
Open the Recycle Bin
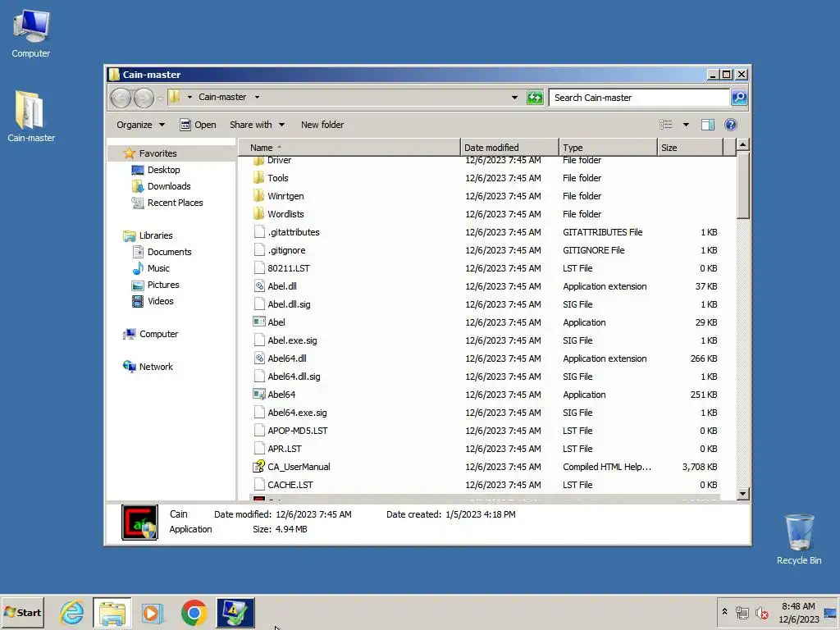tap(799, 539)
